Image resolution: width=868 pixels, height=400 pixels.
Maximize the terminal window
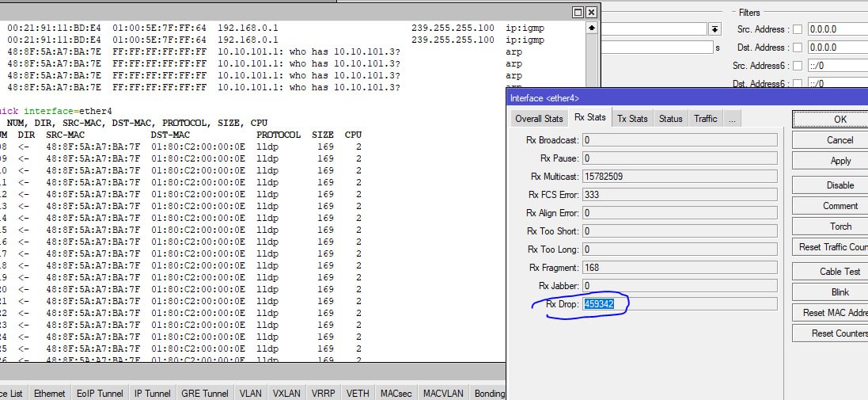pos(578,12)
